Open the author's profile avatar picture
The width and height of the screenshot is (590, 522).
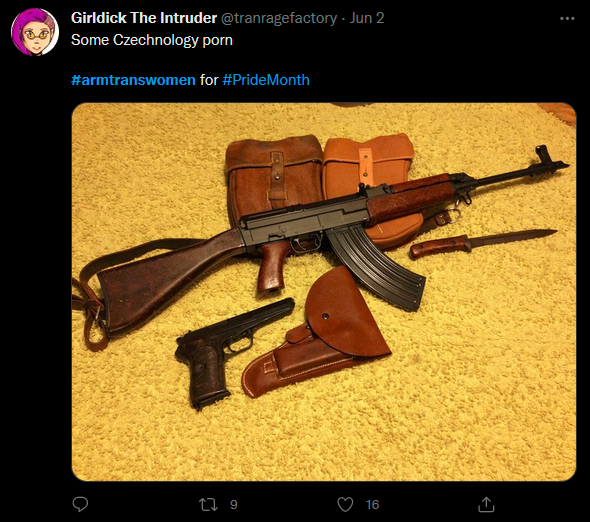(35, 32)
